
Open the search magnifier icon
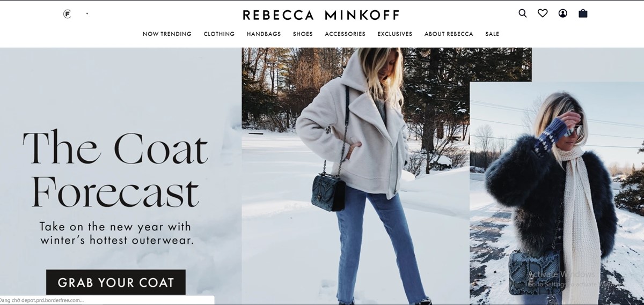522,13
